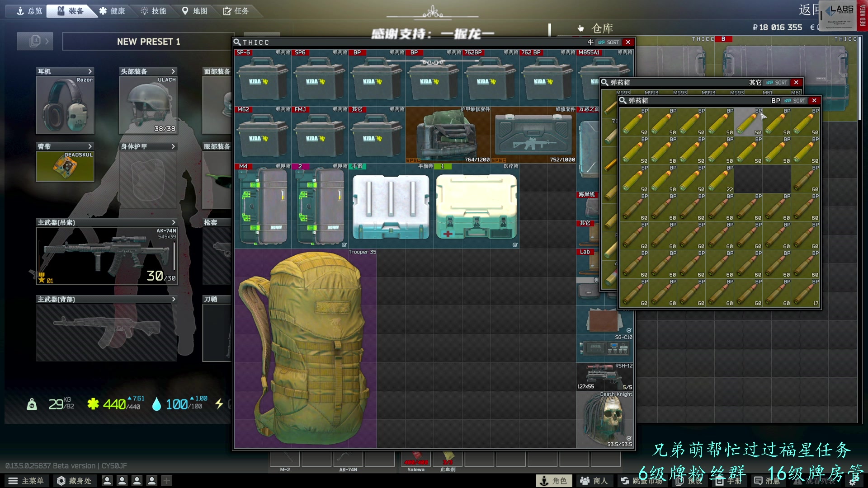Screen dimensions: 868x488
Task: Open the FMJ ammo case
Action: [x=320, y=135]
